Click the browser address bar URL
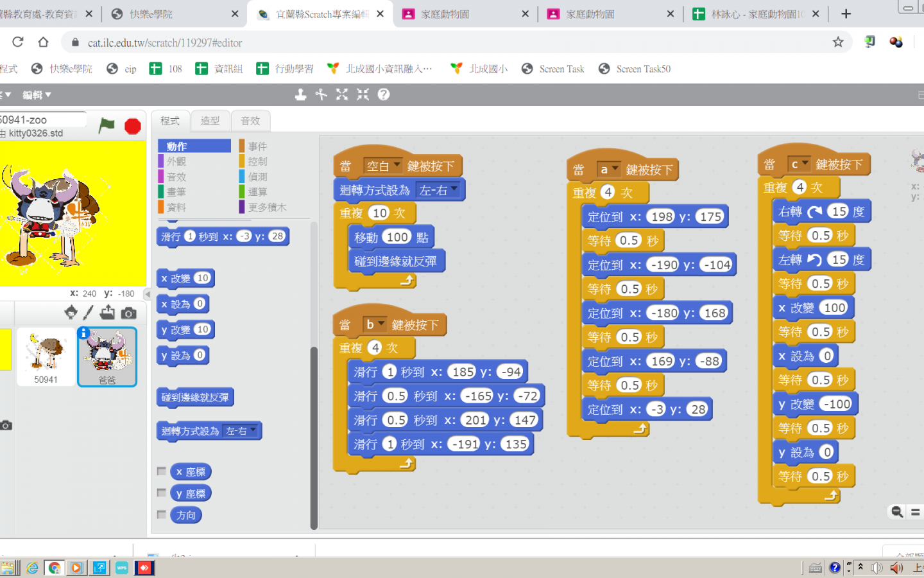The width and height of the screenshot is (924, 578). pos(165,42)
